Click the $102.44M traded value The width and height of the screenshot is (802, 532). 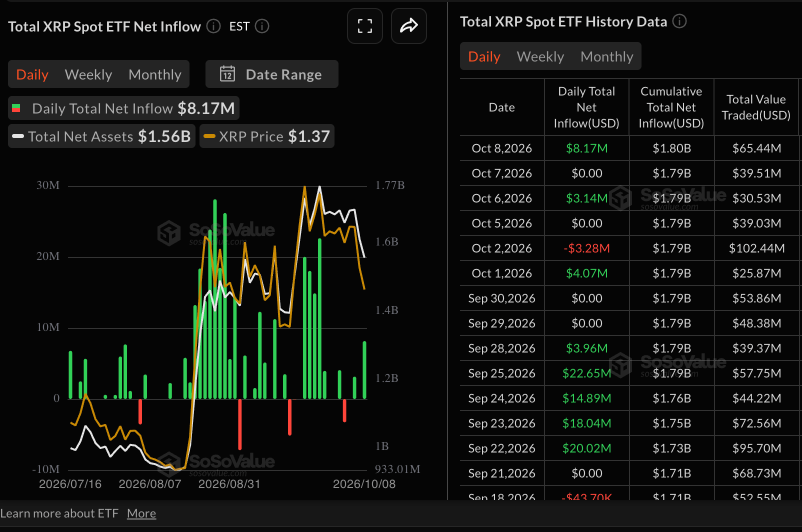point(757,248)
